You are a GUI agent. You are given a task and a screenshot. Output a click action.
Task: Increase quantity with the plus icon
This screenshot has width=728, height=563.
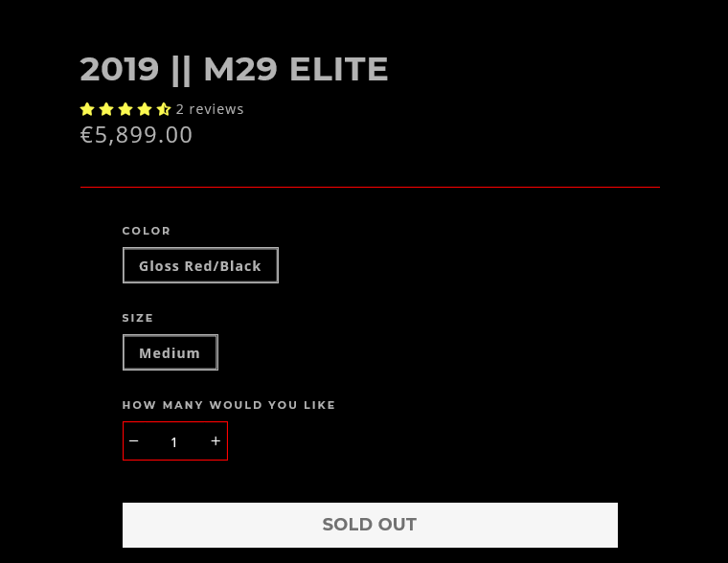pyautogui.click(x=216, y=440)
